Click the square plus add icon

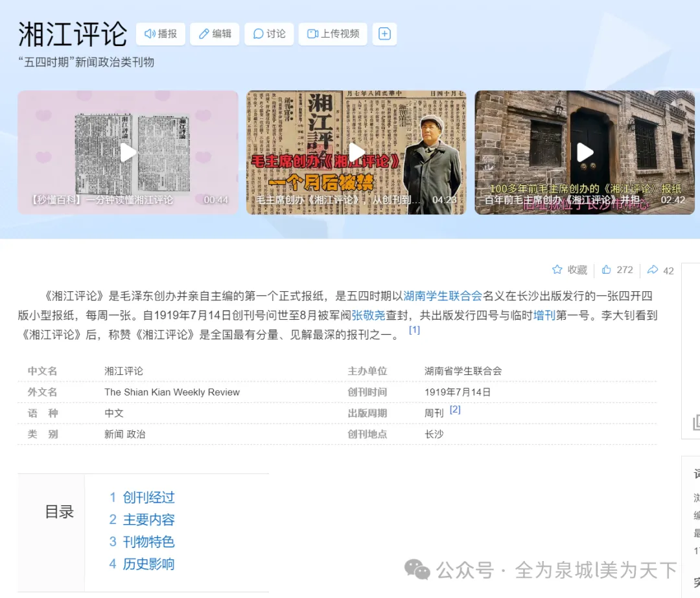click(x=385, y=34)
